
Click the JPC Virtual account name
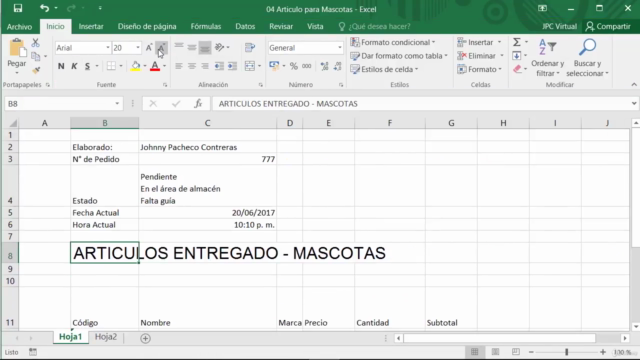[x=559, y=27]
